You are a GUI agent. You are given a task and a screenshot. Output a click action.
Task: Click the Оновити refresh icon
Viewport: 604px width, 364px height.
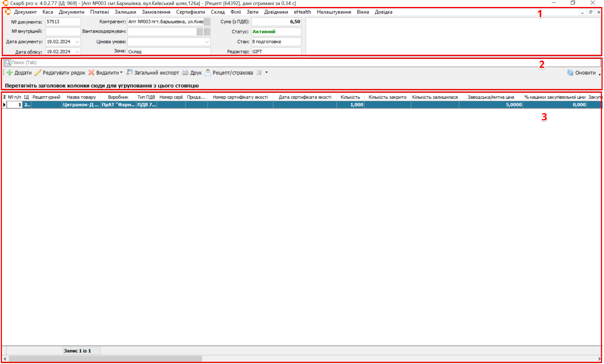click(570, 73)
